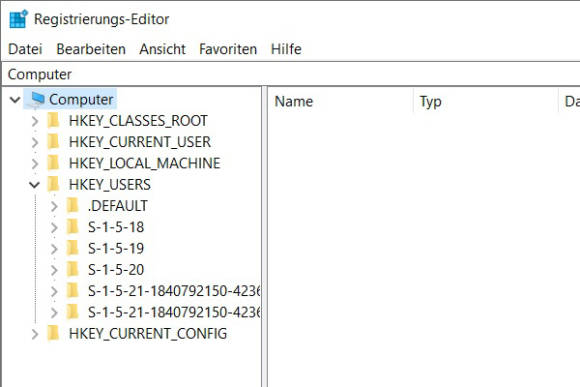Open the Favoriten menu
Image resolution: width=580 pixels, height=387 pixels.
pyautogui.click(x=228, y=49)
